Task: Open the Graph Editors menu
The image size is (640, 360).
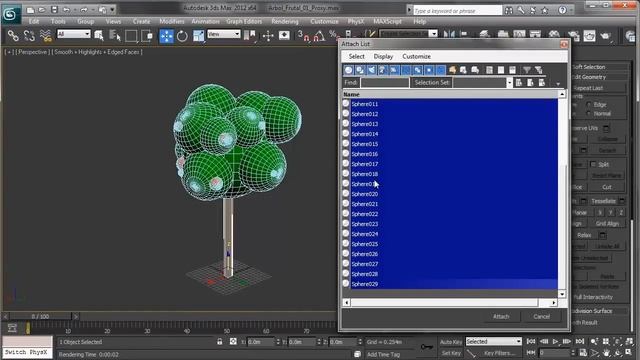Action: 244,21
